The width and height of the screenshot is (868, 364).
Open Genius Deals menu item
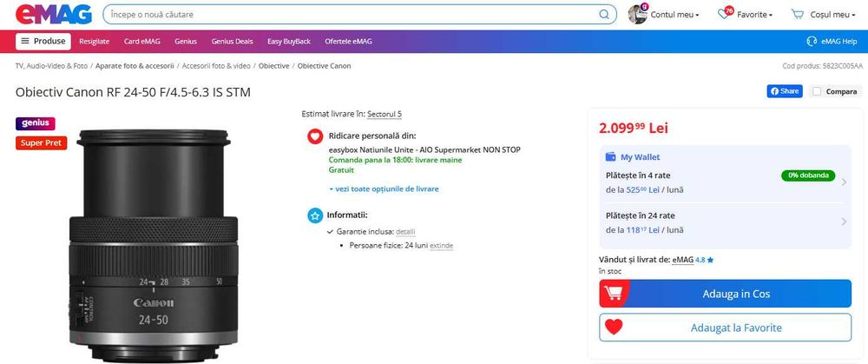(232, 42)
